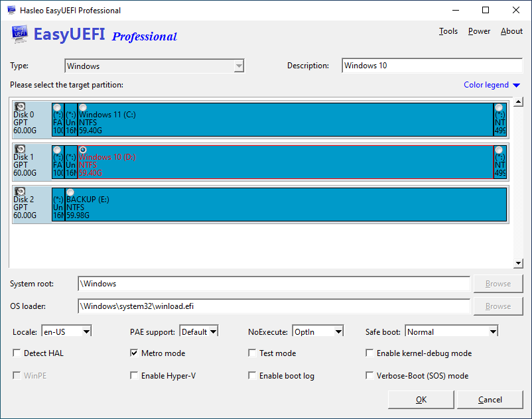Select Disk 1 last 499M partition radio button
Image resolution: width=532 pixels, height=419 pixels.
pyautogui.click(x=499, y=150)
